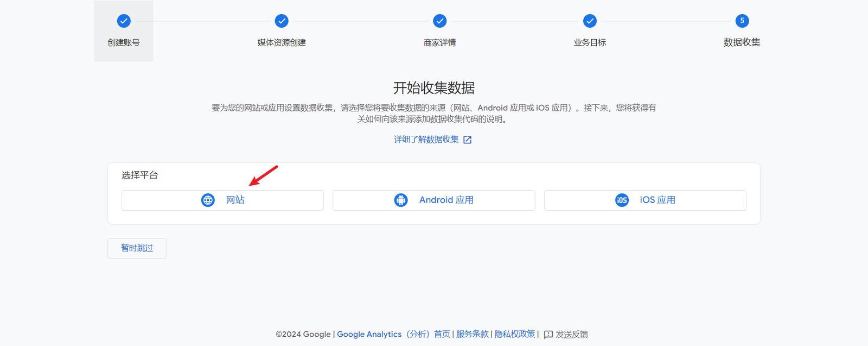Click the 发送反馈 text in footer
This screenshot has height=346, width=868.
tap(572, 335)
